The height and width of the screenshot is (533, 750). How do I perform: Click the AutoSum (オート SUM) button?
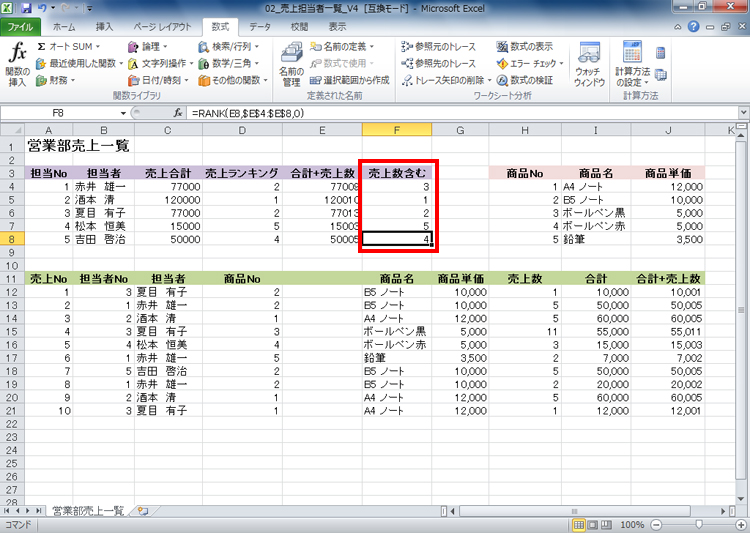click(x=65, y=46)
